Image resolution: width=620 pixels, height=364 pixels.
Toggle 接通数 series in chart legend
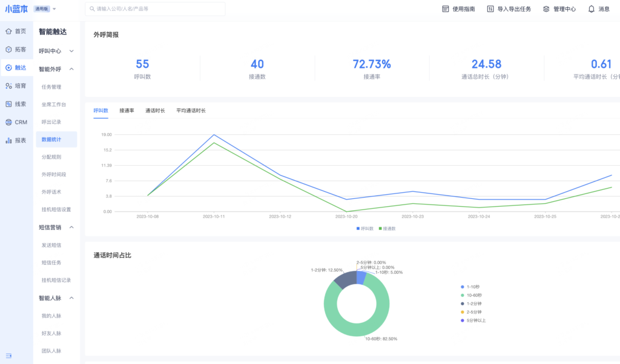point(387,229)
